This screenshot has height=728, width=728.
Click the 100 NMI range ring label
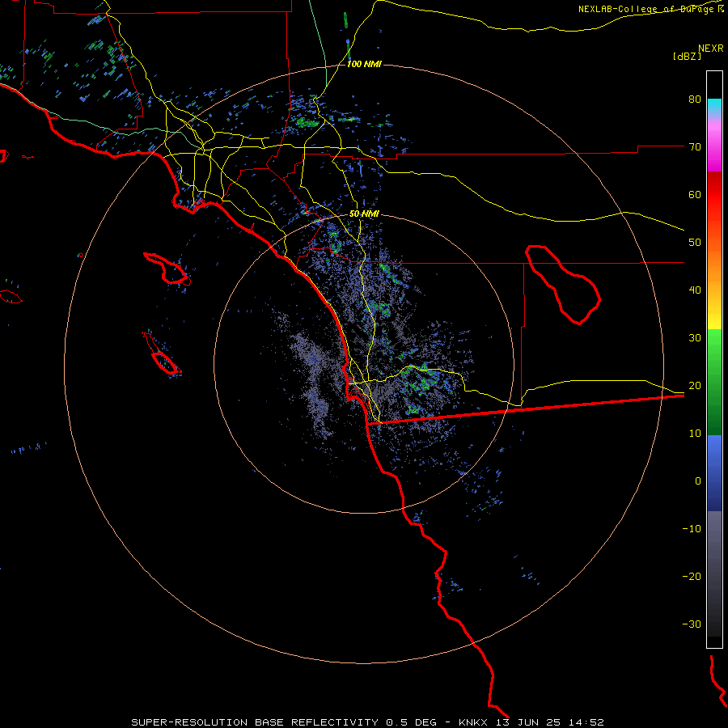(x=364, y=64)
